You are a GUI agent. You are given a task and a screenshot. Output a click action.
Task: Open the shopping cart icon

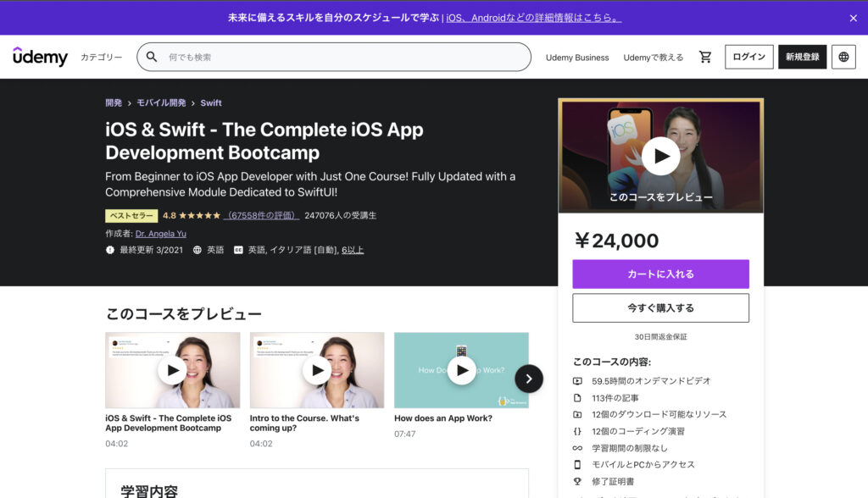click(704, 57)
